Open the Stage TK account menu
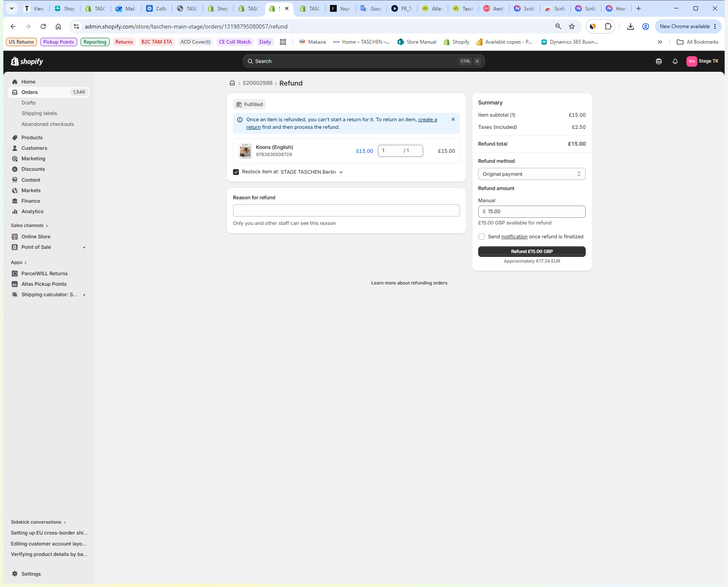 702,61
